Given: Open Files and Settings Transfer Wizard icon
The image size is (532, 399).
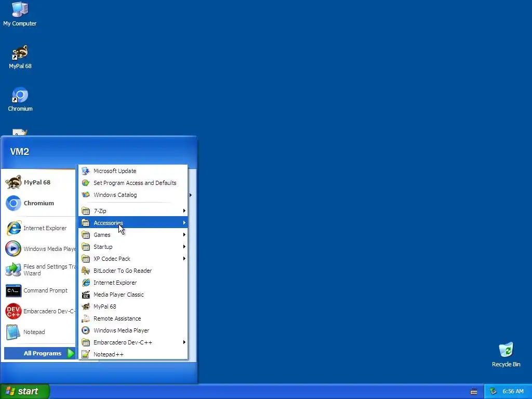Looking at the screenshot, I should [14, 270].
